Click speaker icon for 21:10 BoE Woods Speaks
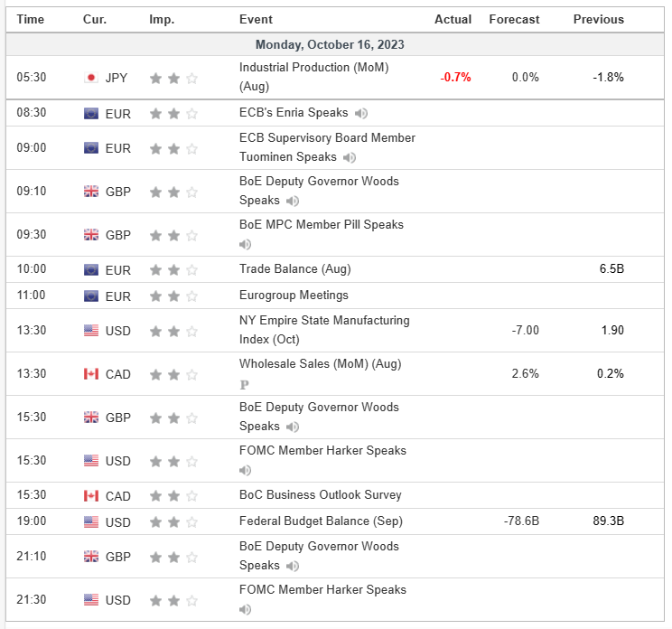The width and height of the screenshot is (672, 629). pos(293,566)
